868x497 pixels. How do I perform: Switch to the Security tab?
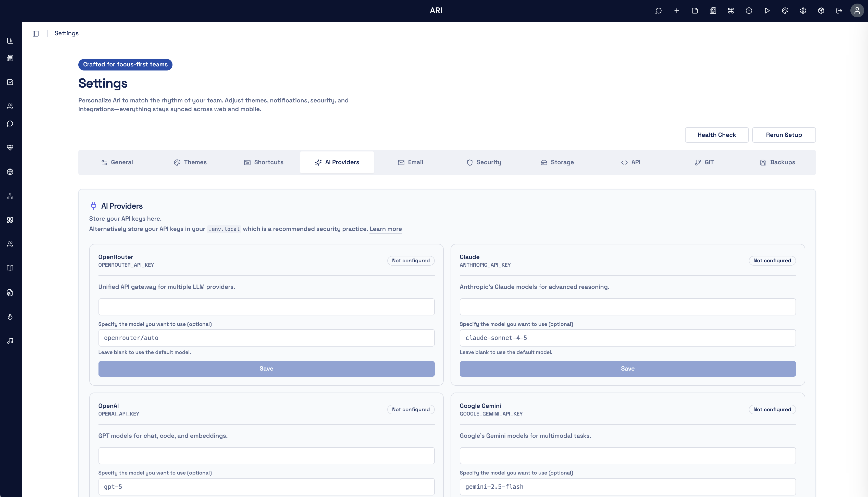(484, 162)
